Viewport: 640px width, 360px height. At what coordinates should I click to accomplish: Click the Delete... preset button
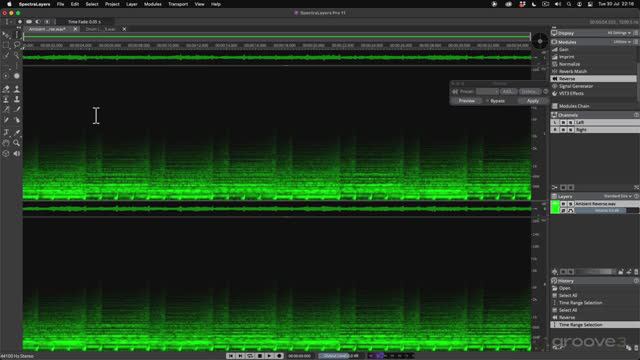click(x=529, y=91)
